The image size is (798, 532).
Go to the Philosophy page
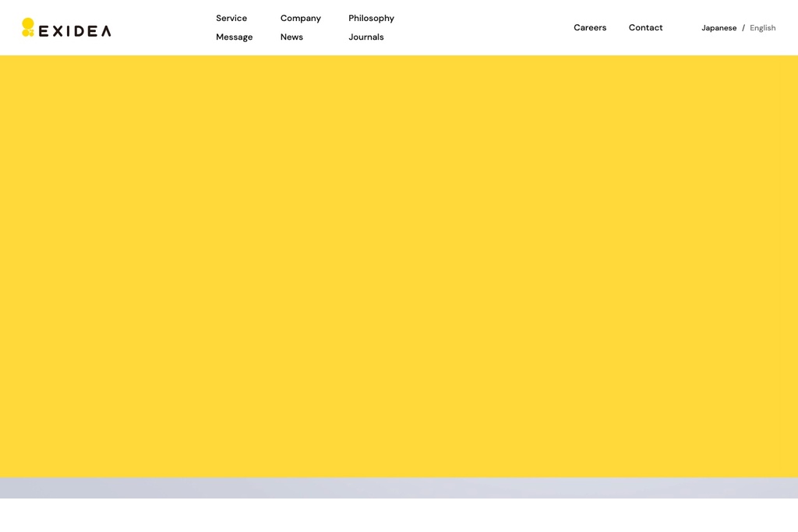371,18
